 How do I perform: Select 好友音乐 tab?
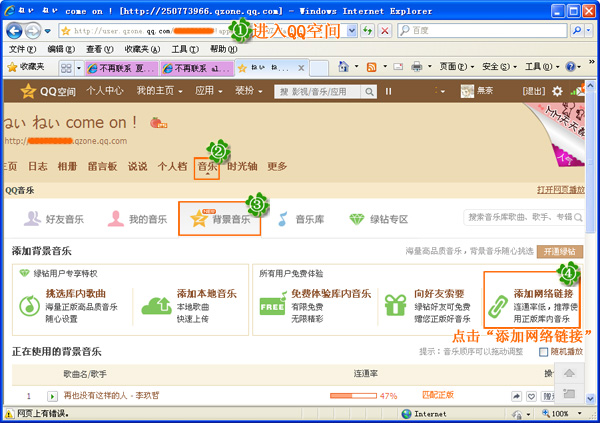pos(54,219)
